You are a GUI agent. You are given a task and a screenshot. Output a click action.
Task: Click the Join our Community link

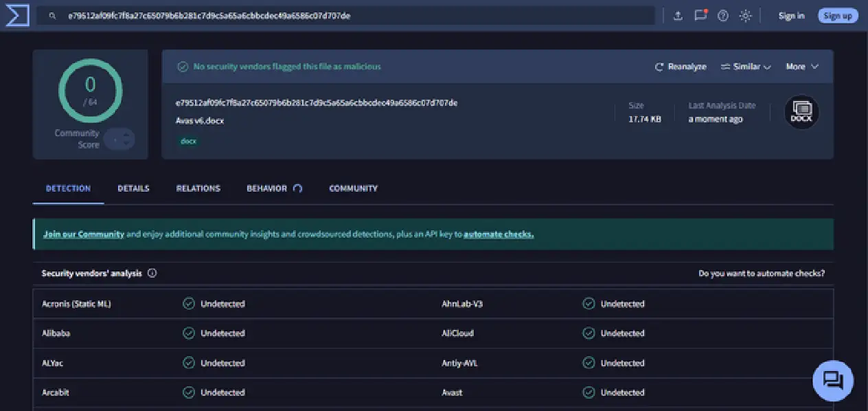84,234
